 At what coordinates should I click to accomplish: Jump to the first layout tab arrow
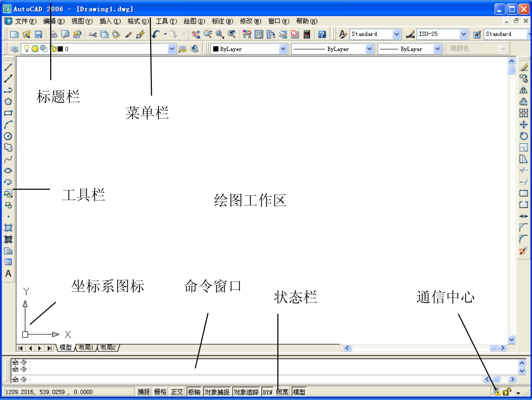pos(21,348)
